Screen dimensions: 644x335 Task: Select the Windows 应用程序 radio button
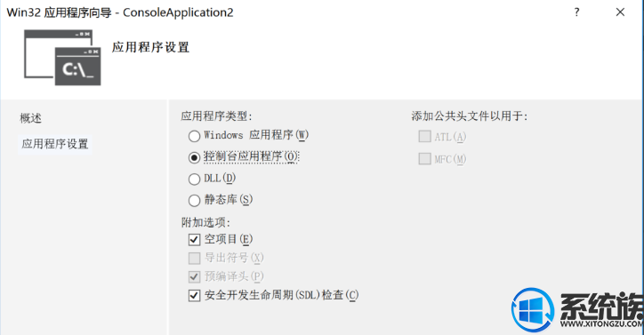pyautogui.click(x=194, y=136)
